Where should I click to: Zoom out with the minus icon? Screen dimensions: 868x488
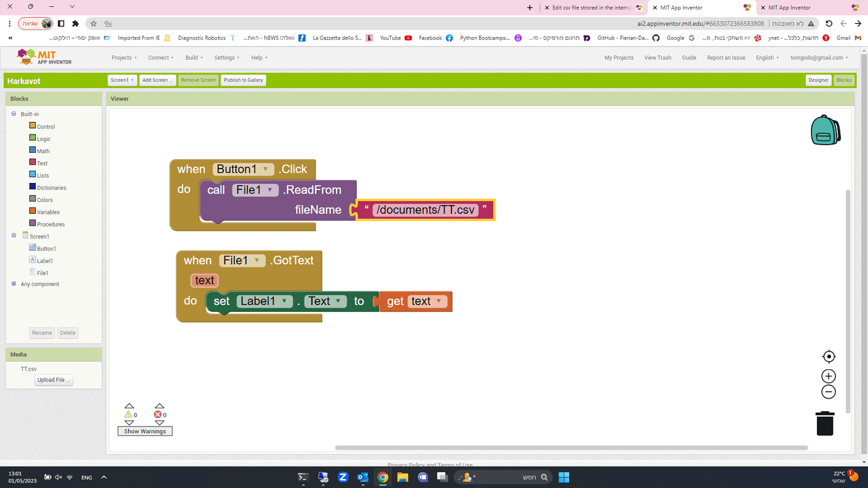pos(828,392)
